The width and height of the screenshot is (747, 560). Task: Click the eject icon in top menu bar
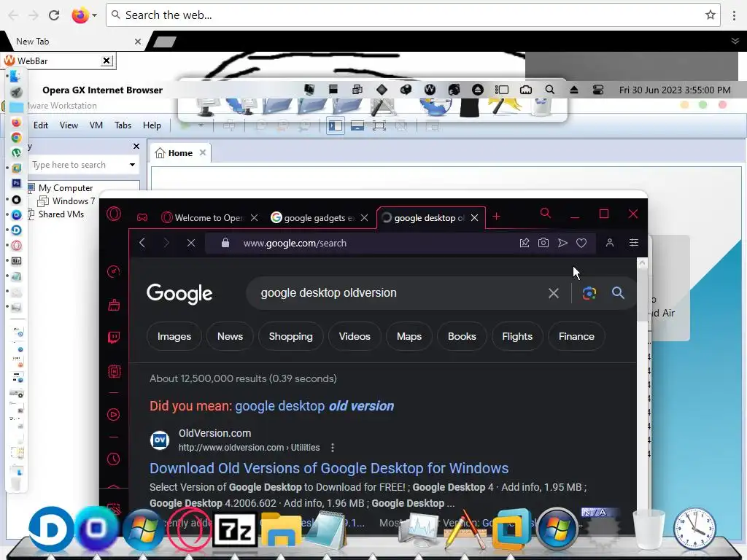[x=574, y=90]
